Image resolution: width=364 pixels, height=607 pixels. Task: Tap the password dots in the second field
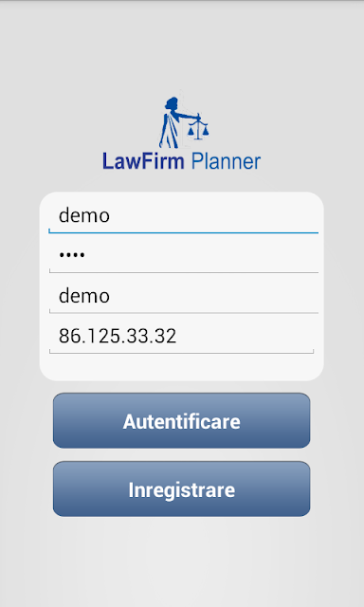pos(72,255)
